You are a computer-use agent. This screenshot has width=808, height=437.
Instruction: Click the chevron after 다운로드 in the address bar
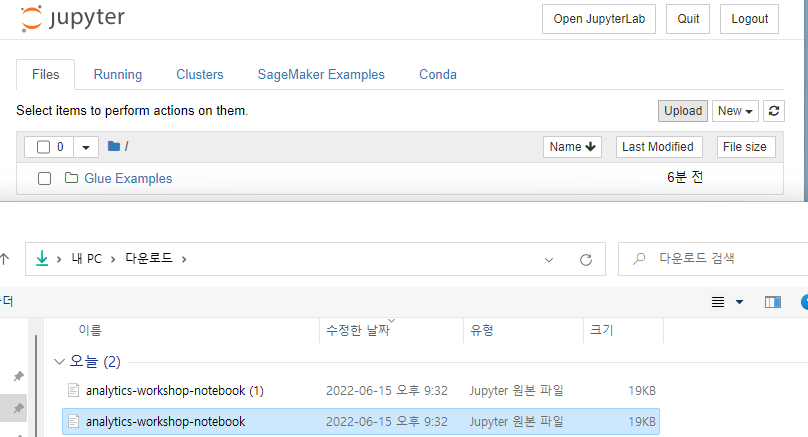tap(184, 259)
